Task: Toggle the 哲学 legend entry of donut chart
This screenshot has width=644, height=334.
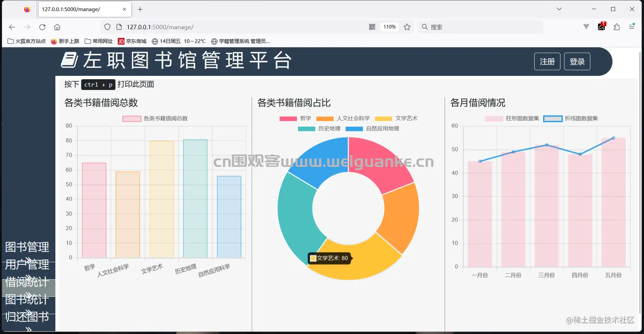Action: tap(295, 118)
